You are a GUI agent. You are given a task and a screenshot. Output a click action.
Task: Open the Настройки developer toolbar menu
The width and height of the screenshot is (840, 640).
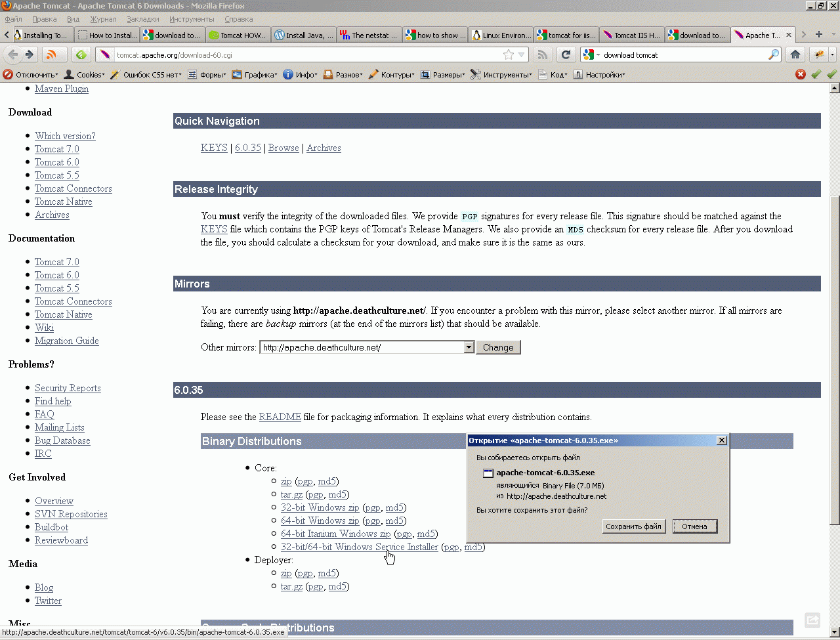(599, 75)
